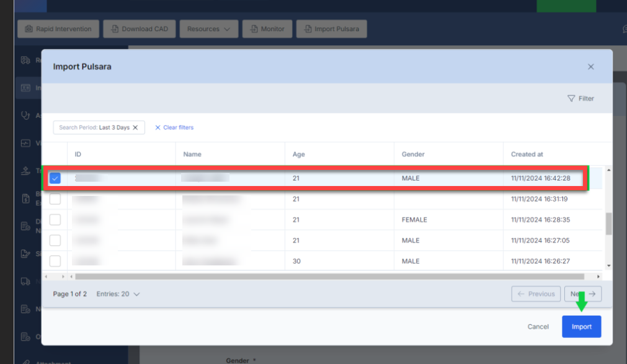The width and height of the screenshot is (627, 364).
Task: Check the 30-year-old MALE row checkbox
Action: pos(55,261)
